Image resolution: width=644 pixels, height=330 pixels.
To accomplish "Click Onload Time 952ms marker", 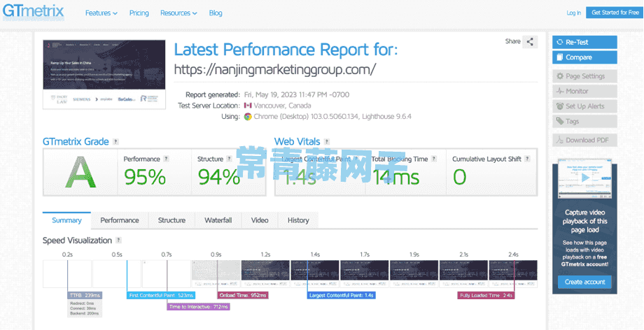I will pyautogui.click(x=243, y=295).
